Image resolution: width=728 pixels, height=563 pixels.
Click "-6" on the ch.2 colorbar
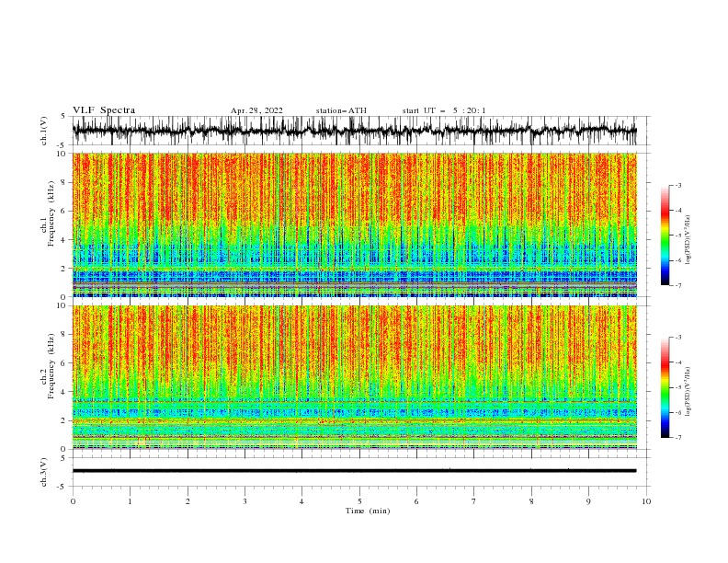677,412
